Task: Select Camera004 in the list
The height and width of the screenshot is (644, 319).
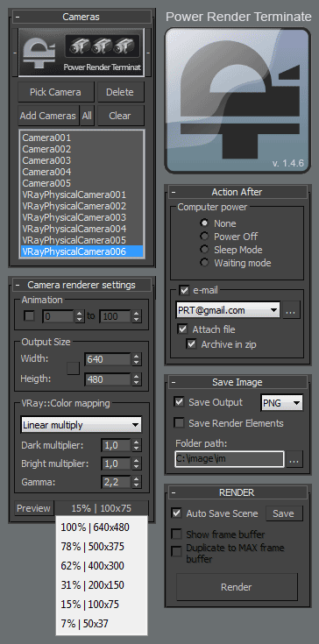Action: click(x=82, y=172)
